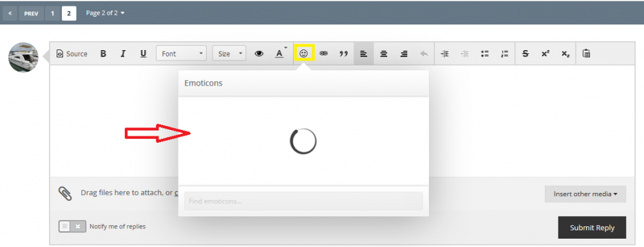Apply superscript formatting

545,54
